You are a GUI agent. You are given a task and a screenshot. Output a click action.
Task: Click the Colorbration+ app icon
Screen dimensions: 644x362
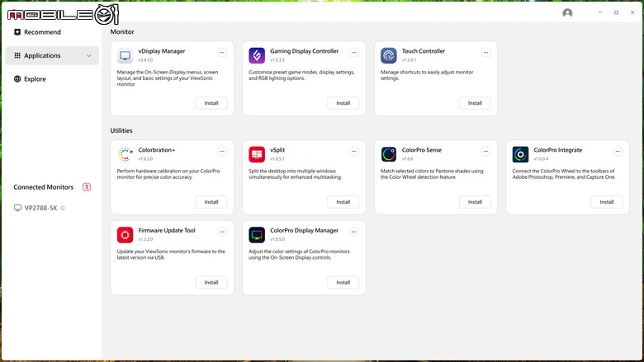[125, 154]
